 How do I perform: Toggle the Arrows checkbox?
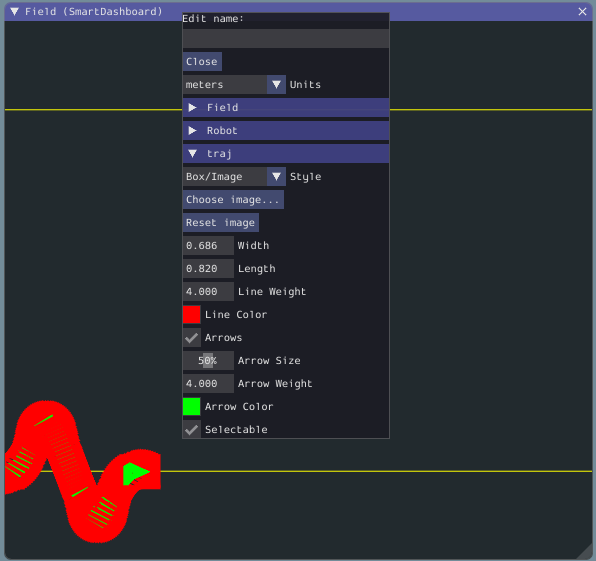tap(191, 338)
